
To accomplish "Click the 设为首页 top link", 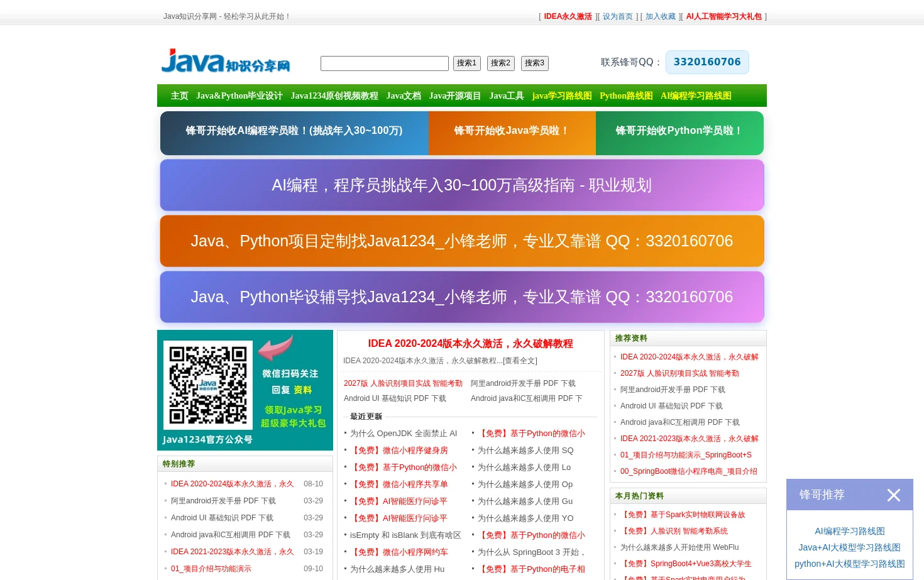I will (x=618, y=17).
